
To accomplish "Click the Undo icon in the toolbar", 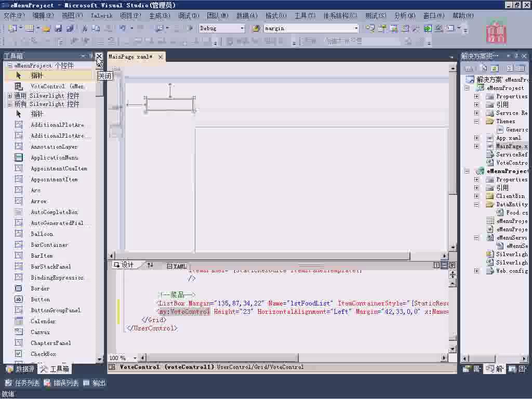I will pos(123,29).
